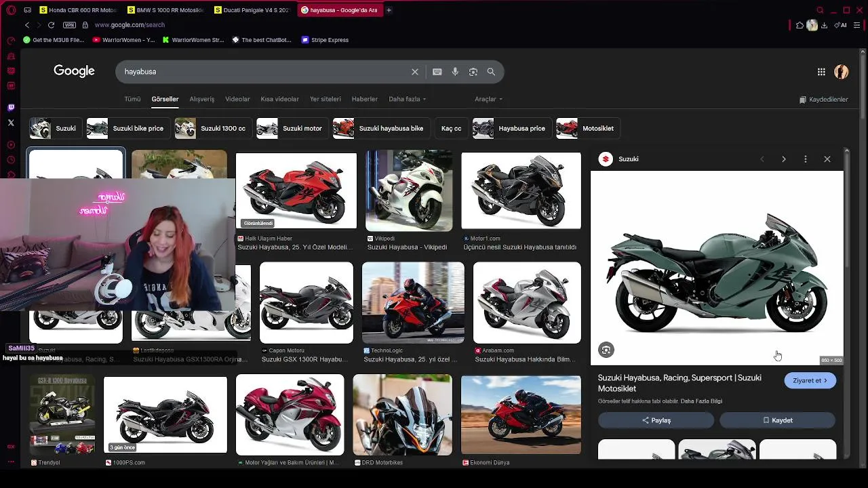Image resolution: width=868 pixels, height=488 pixels.
Task: Open X (Twitter) from the sidebar
Action: pos(11,123)
